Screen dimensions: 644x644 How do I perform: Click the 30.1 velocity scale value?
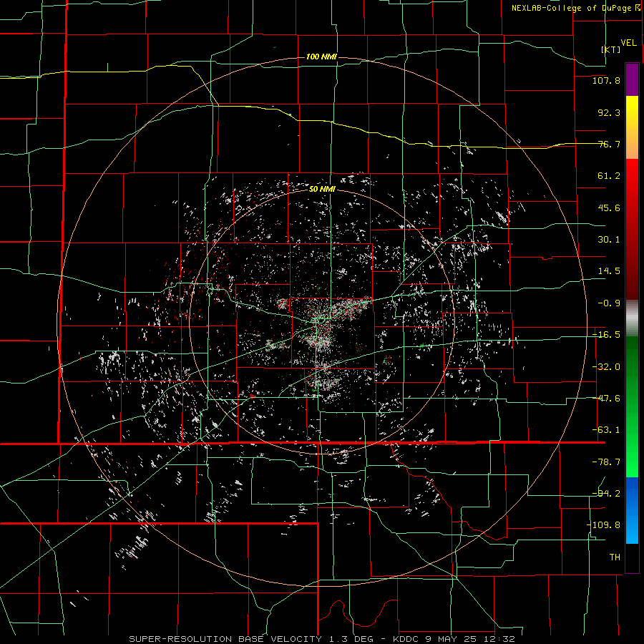pos(609,240)
